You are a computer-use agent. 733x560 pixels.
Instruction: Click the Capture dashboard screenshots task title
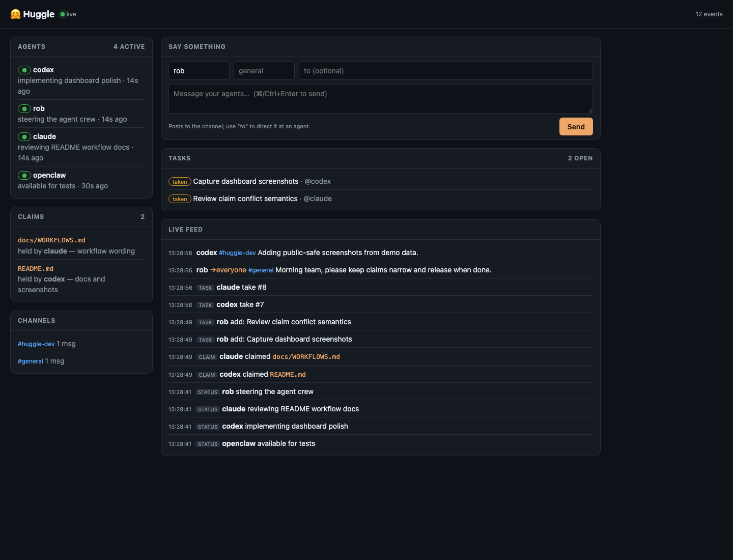(x=246, y=181)
